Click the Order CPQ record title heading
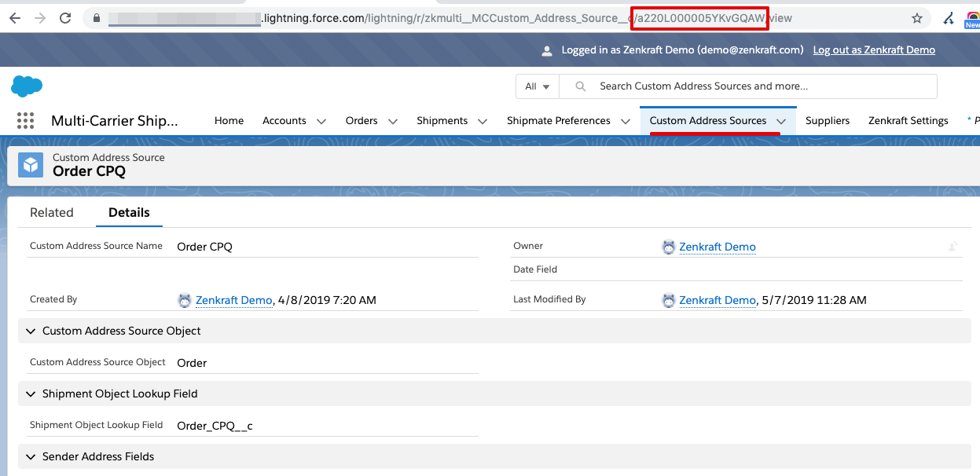The image size is (980, 476). point(89,171)
